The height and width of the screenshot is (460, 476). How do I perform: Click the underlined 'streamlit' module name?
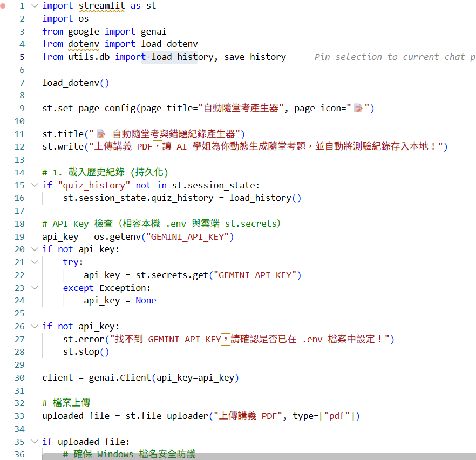pyautogui.click(x=101, y=5)
